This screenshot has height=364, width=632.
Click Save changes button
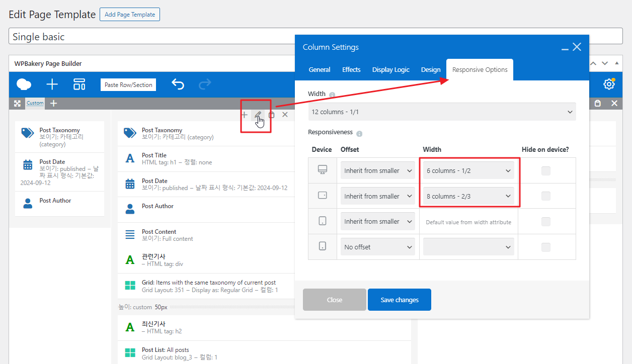pos(400,300)
